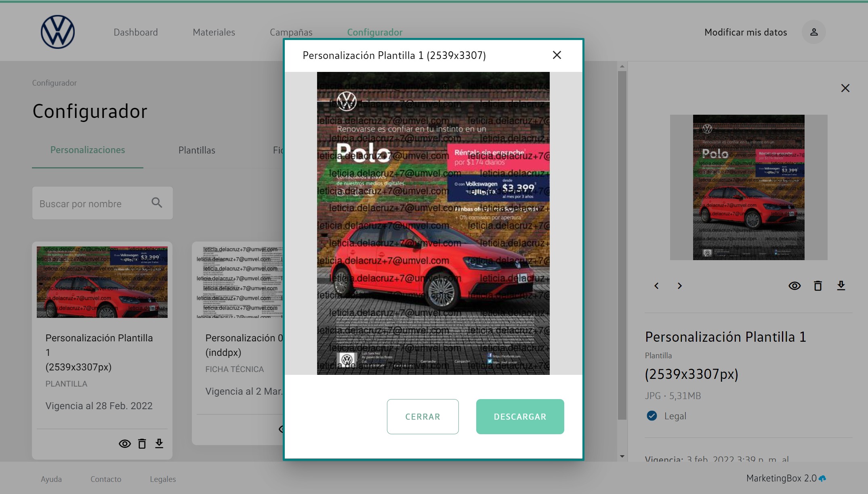
Task: Delete the Plantilla 1 card via its trash icon
Action: (142, 444)
